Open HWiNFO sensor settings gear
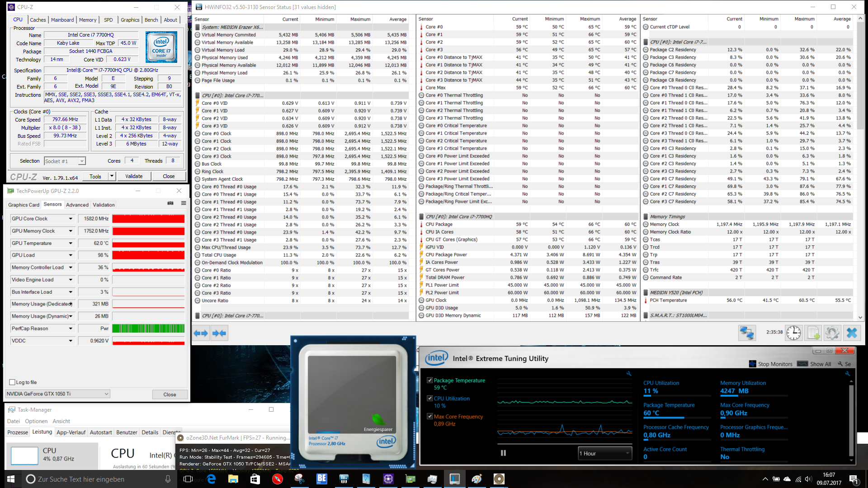The height and width of the screenshot is (488, 868). [x=832, y=333]
